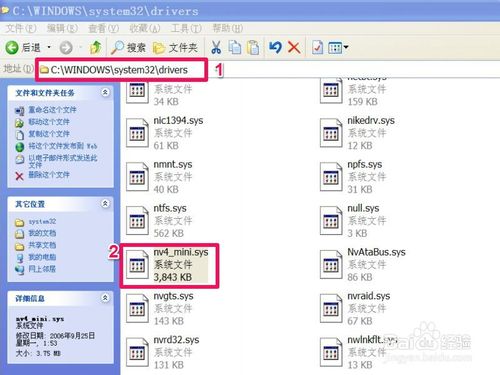Select the nwlnkflt.sys file icon
Screen dimensions: 500x375
coord(331,352)
